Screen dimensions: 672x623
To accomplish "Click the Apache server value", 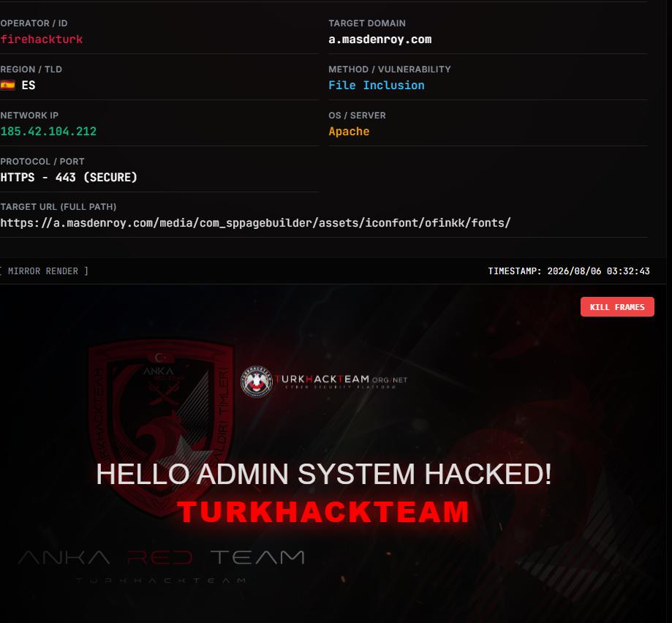I will tap(349, 132).
